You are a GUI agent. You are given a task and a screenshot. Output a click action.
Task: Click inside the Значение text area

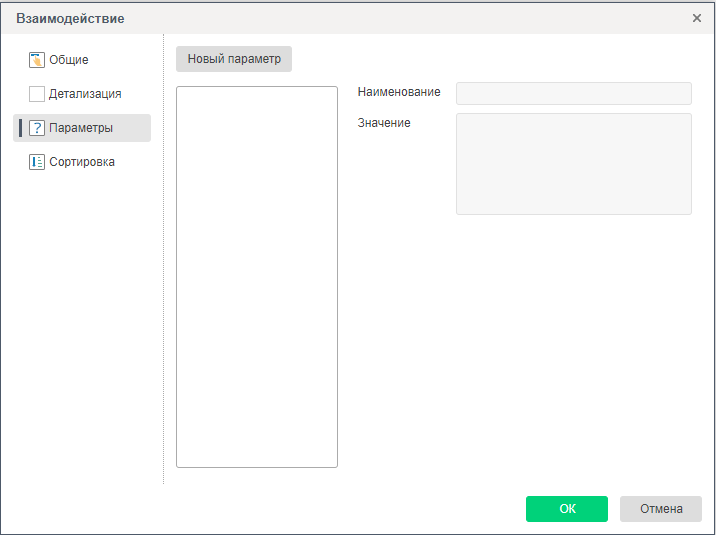(x=573, y=164)
